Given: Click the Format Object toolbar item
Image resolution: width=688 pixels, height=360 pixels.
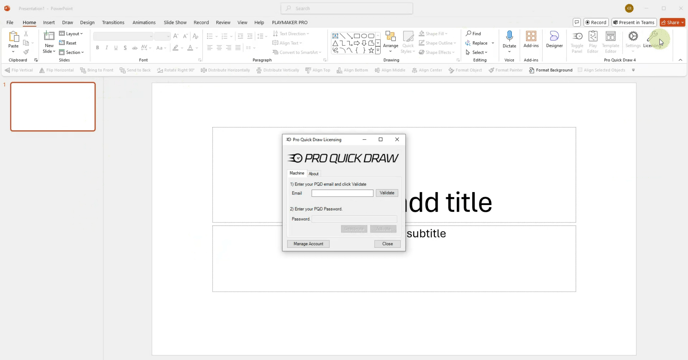Looking at the screenshot, I should click(465, 70).
